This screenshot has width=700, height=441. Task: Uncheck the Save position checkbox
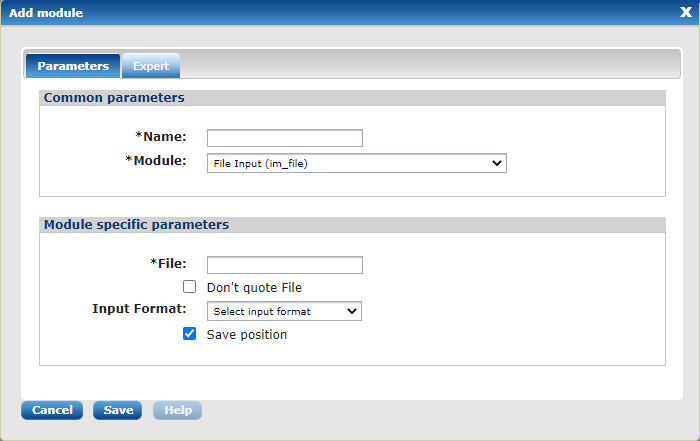point(189,334)
